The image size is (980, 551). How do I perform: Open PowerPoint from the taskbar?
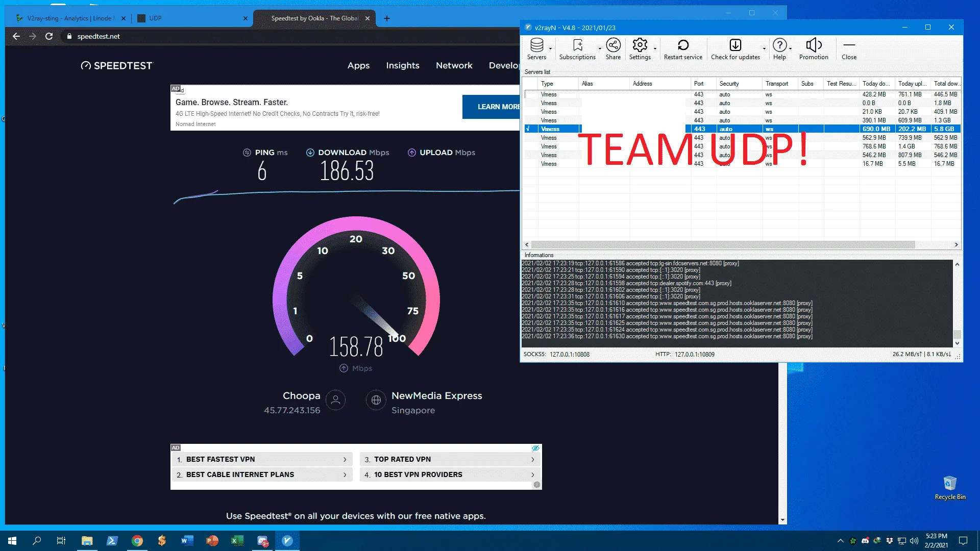(x=212, y=541)
